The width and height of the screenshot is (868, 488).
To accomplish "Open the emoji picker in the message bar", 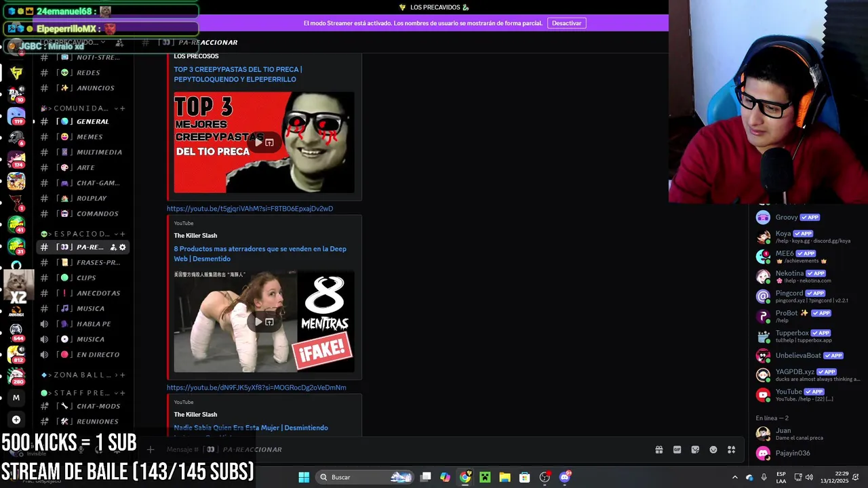I will (x=713, y=449).
